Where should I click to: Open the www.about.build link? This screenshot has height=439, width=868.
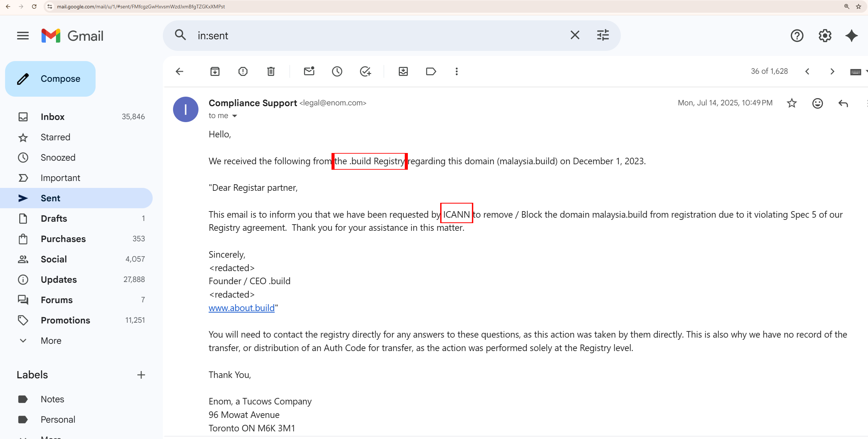(241, 308)
